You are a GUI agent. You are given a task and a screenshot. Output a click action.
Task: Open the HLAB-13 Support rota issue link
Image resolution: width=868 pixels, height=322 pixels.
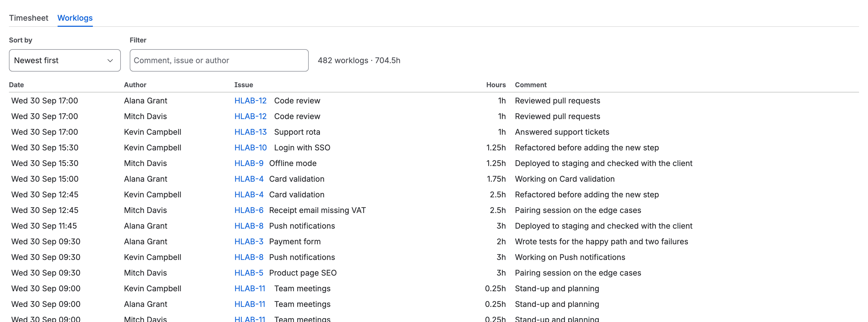250,132
